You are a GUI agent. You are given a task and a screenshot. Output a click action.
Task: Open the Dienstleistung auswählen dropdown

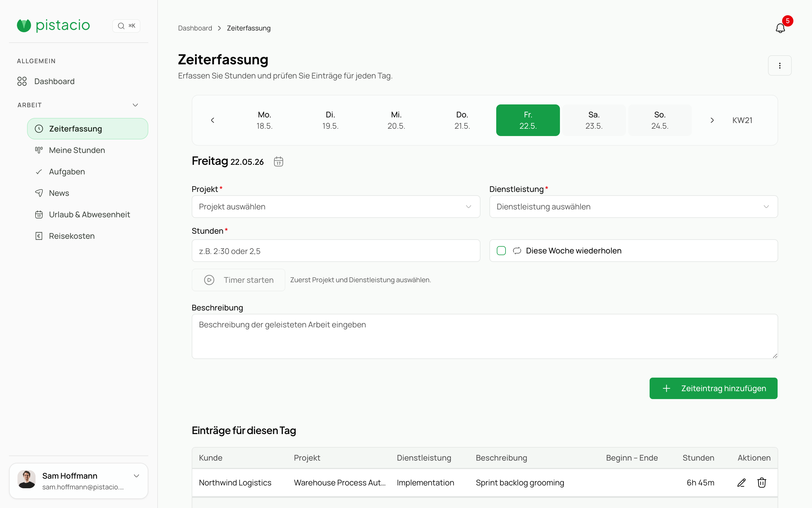(x=634, y=207)
